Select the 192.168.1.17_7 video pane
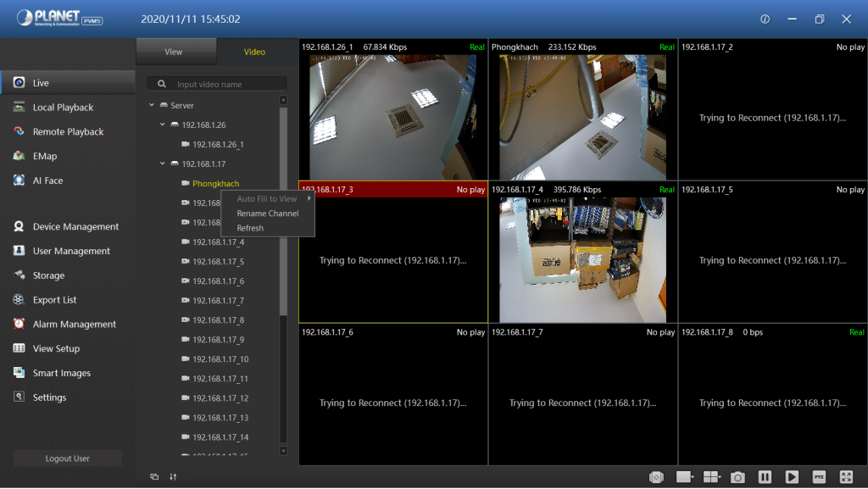This screenshot has width=868, height=489. [x=583, y=394]
